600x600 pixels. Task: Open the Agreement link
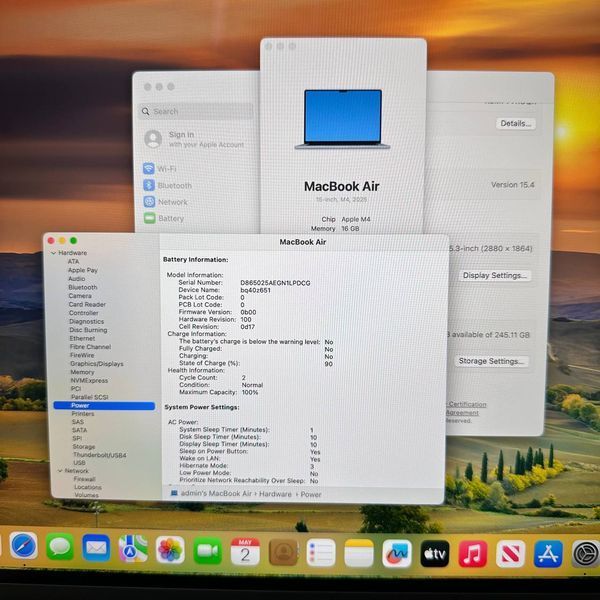click(x=462, y=412)
